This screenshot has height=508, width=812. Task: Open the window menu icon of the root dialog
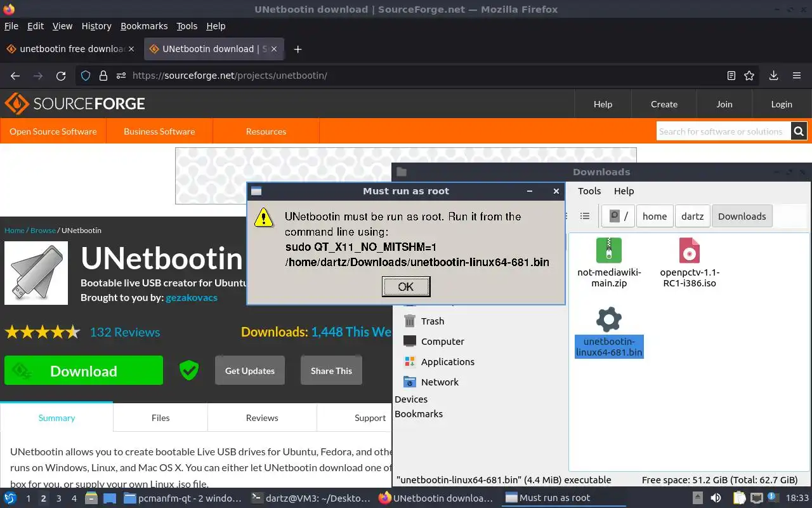[256, 191]
